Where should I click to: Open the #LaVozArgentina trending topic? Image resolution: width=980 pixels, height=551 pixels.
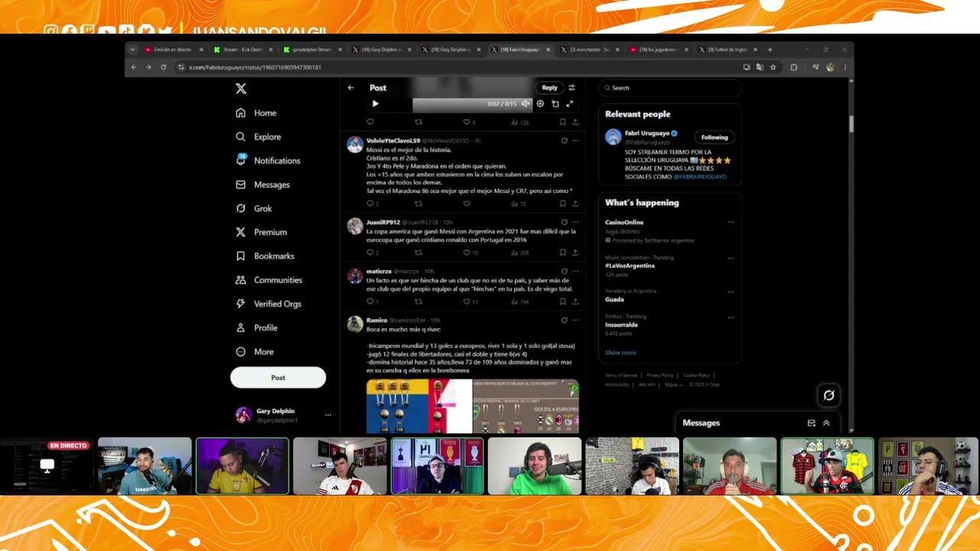pyautogui.click(x=629, y=266)
